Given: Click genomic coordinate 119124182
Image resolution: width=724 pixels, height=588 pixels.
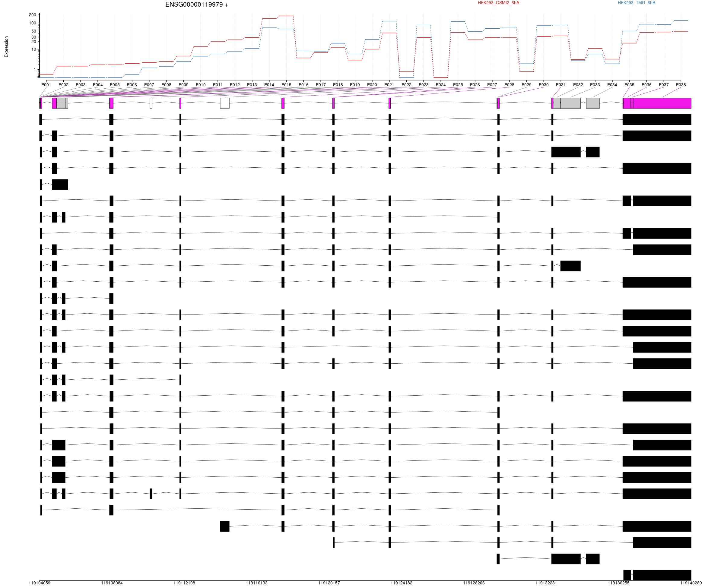Looking at the screenshot, I should (x=402, y=583).
